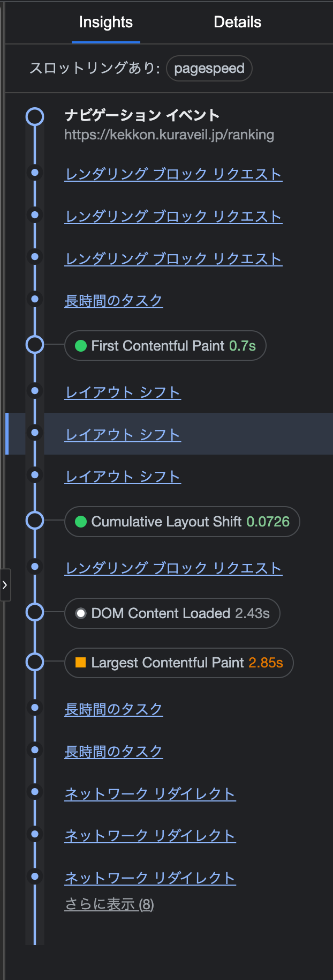Open the first 長時間のタスク link above First Contentful Paint
Screen dimensions: 333x980
coord(113,301)
